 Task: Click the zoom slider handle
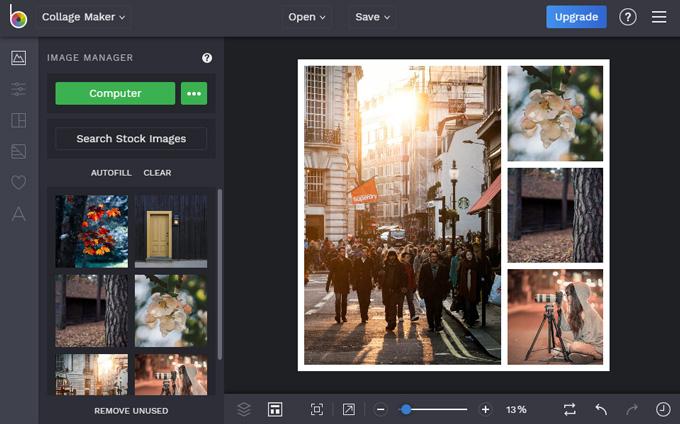(406, 409)
